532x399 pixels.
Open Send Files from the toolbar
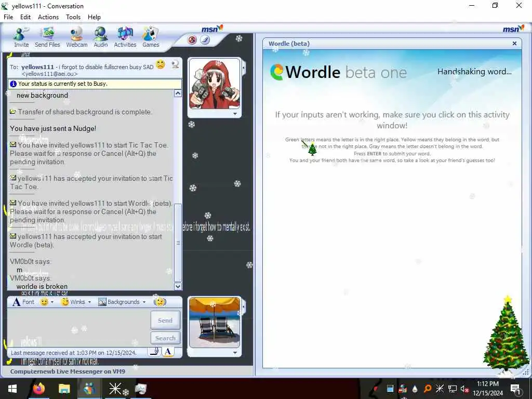pyautogui.click(x=47, y=37)
